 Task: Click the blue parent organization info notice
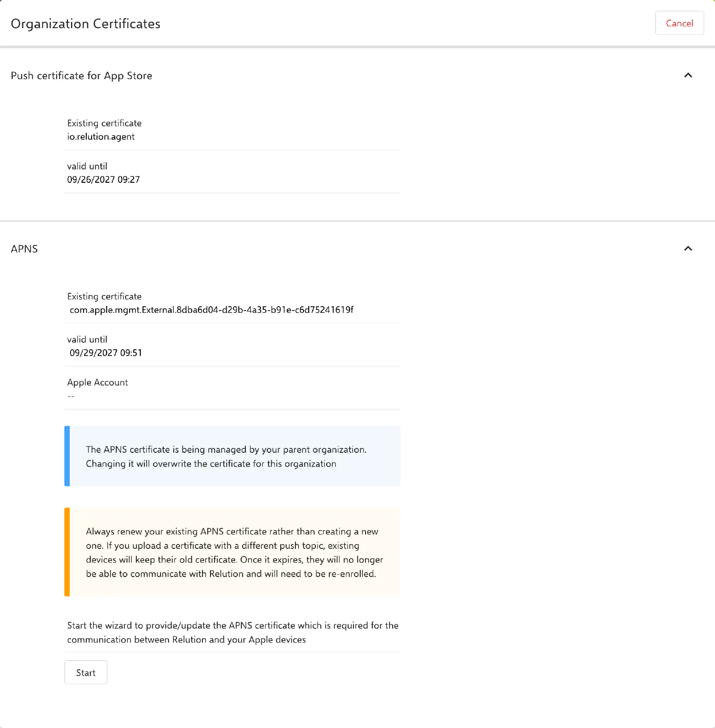232,456
